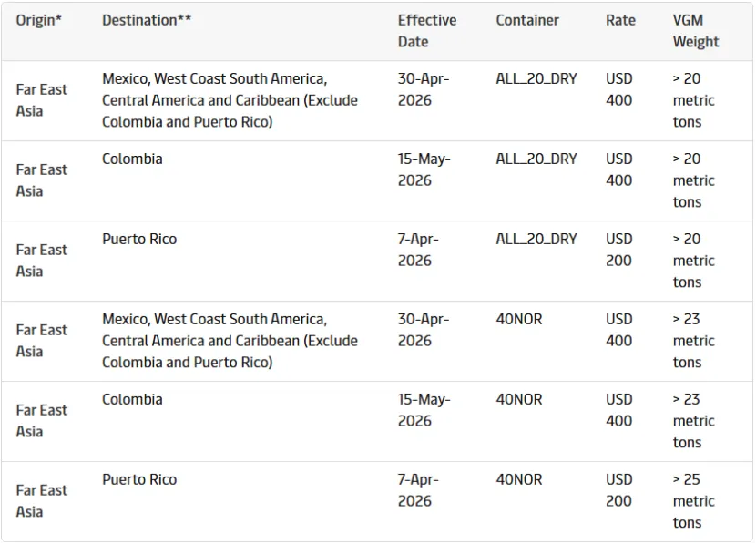
Task: Click first 15-May-2026 effective date cell
Action: 424,169
